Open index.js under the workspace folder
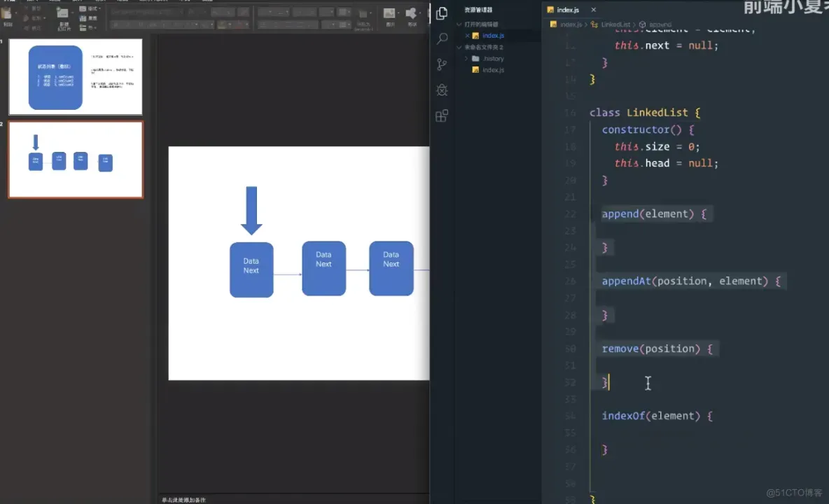This screenshot has height=504, width=829. tap(493, 70)
